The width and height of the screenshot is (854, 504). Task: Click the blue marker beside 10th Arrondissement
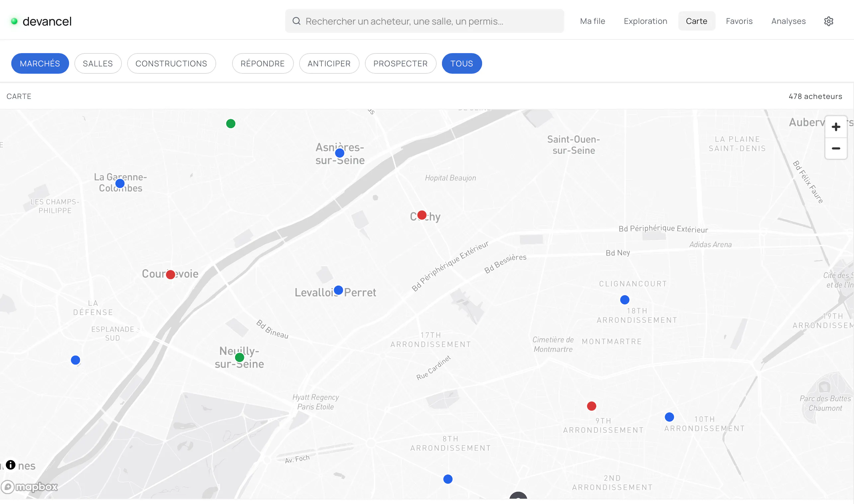pyautogui.click(x=669, y=417)
